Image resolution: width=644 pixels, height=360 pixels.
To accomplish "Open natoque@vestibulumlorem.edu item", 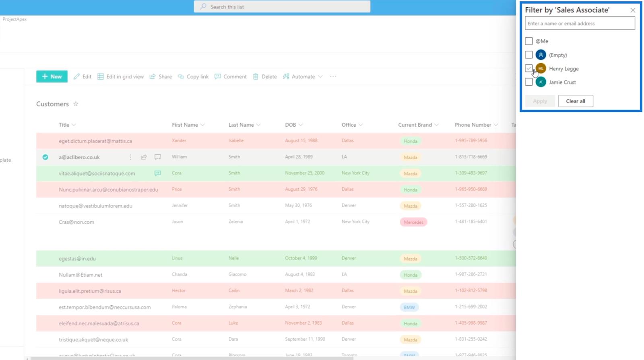I will (95, 206).
